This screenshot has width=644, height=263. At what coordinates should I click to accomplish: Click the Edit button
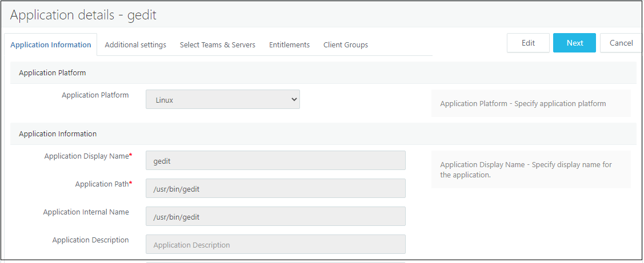point(528,43)
